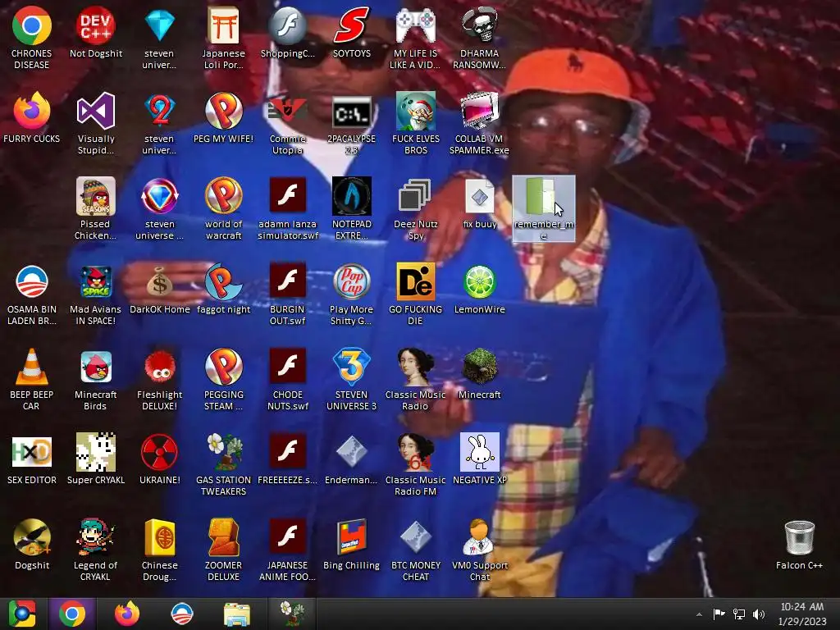Show hidden system tray icons
The width and height of the screenshot is (840, 630).
[699, 614]
